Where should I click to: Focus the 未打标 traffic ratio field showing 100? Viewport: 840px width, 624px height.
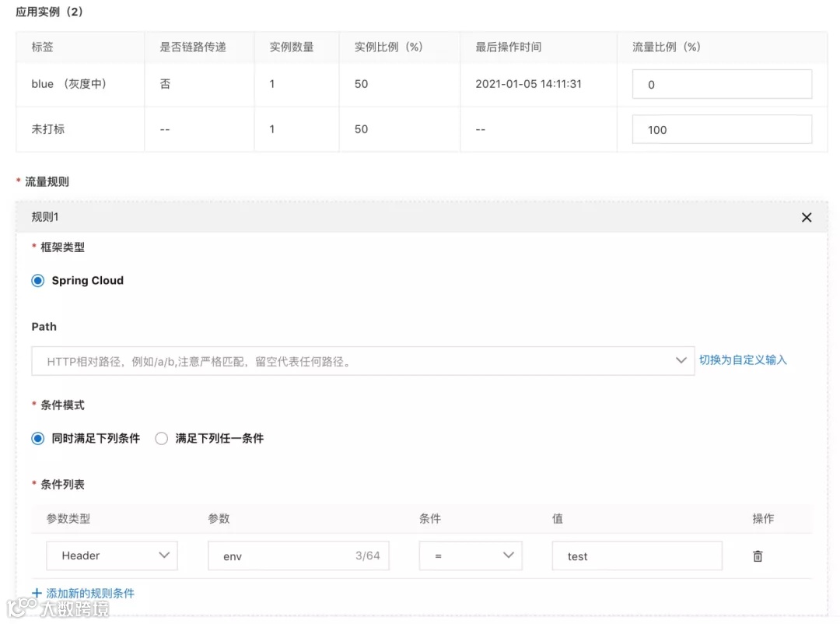point(722,129)
